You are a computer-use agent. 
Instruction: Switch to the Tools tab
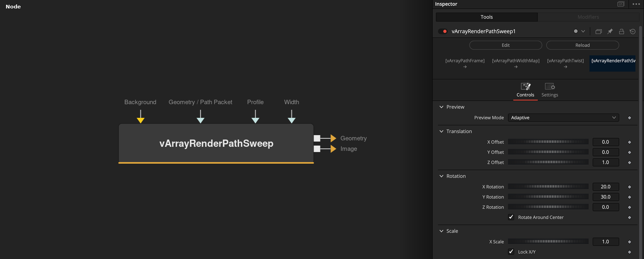(487, 17)
